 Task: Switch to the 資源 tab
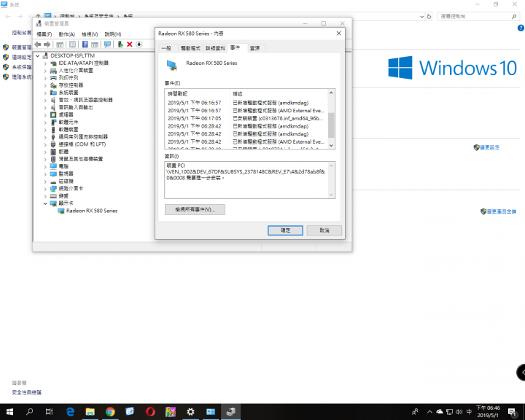pyautogui.click(x=254, y=48)
